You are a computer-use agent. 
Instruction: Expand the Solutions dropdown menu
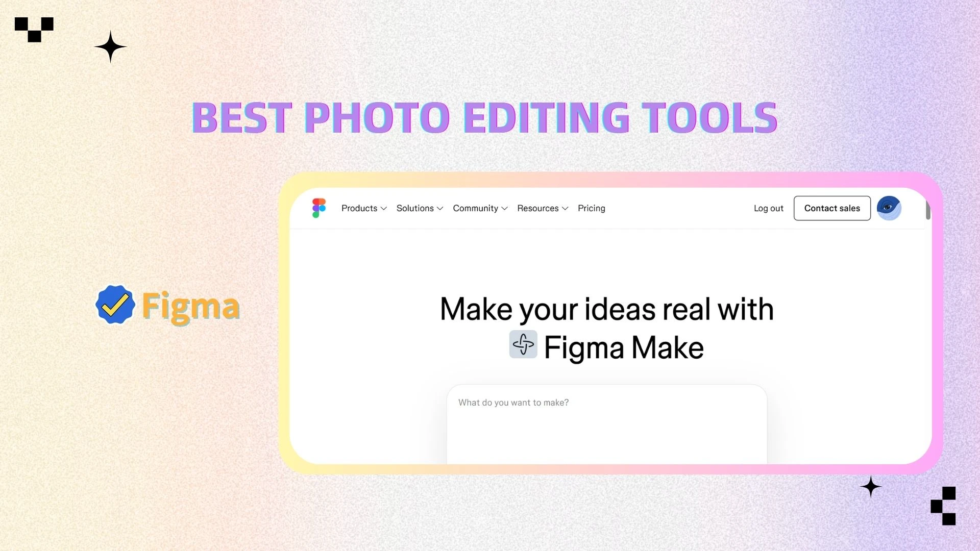click(420, 208)
